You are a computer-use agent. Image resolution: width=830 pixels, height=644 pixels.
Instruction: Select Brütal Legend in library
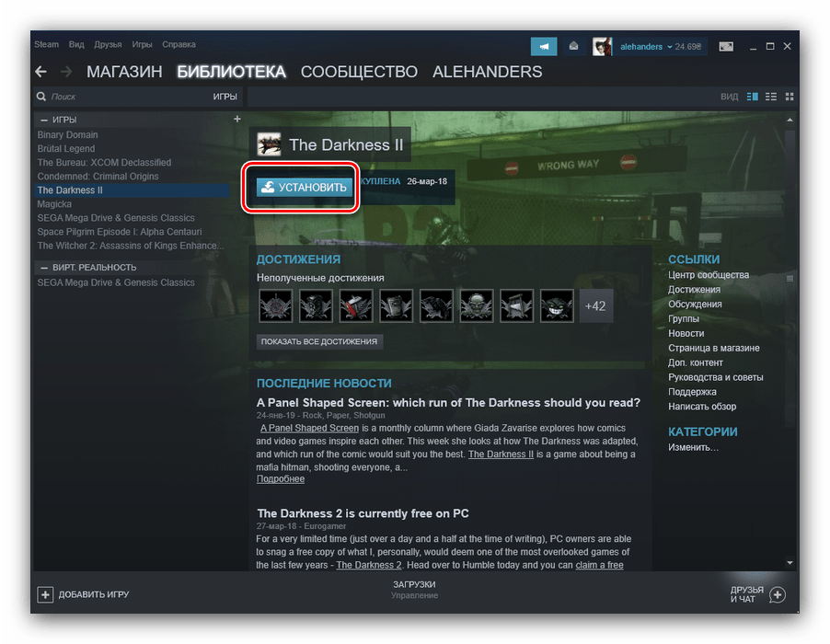click(x=65, y=149)
